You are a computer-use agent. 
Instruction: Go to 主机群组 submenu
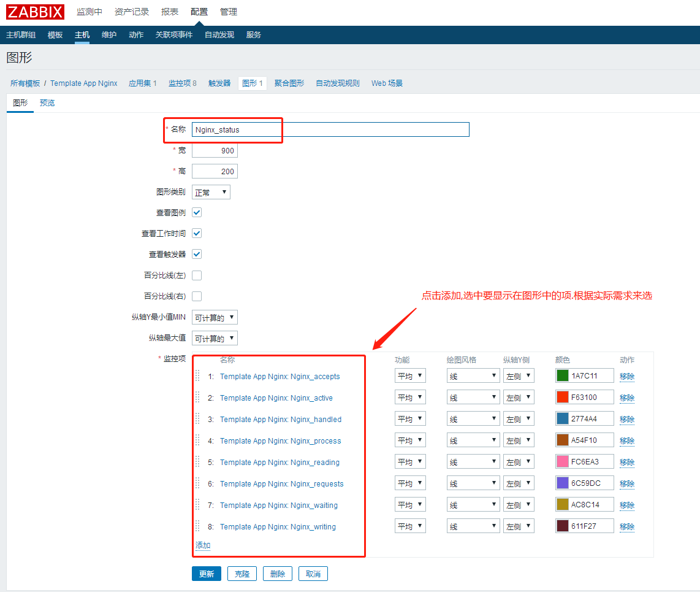coord(21,35)
